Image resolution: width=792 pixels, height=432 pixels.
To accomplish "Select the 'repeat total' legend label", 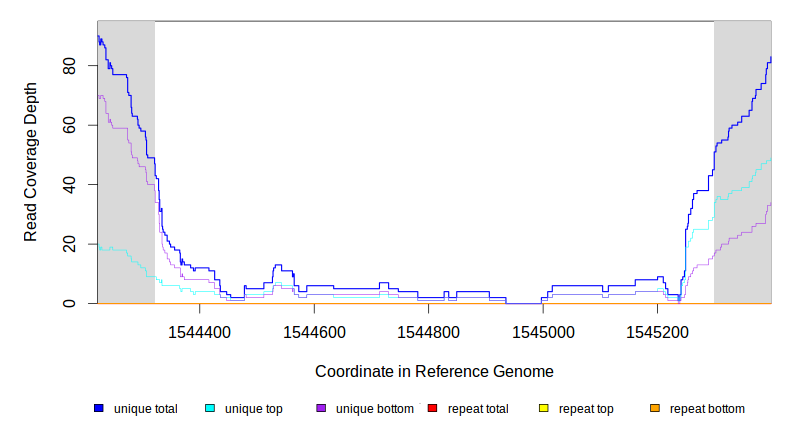I will [478, 409].
